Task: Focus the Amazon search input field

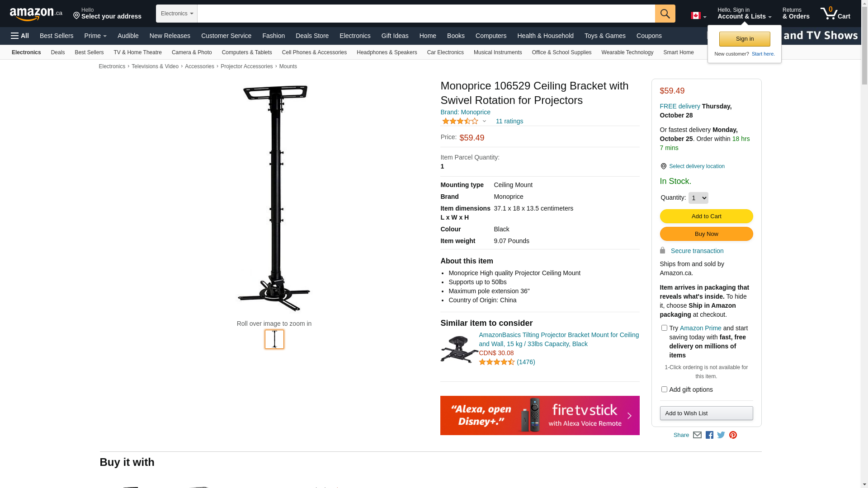Action: click(426, 14)
